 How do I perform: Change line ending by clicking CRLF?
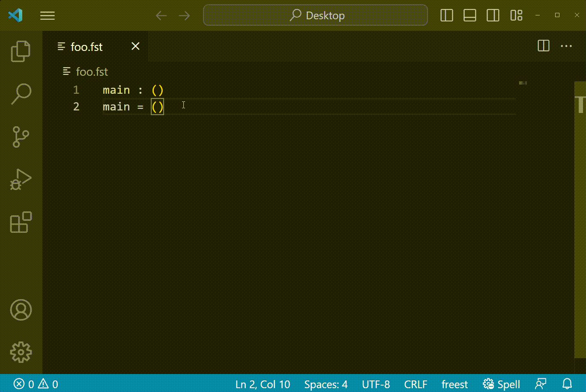pos(416,384)
